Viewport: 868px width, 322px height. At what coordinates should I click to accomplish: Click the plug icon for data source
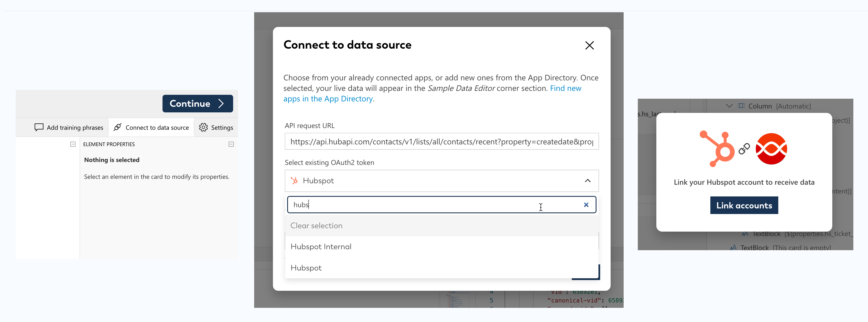click(118, 127)
